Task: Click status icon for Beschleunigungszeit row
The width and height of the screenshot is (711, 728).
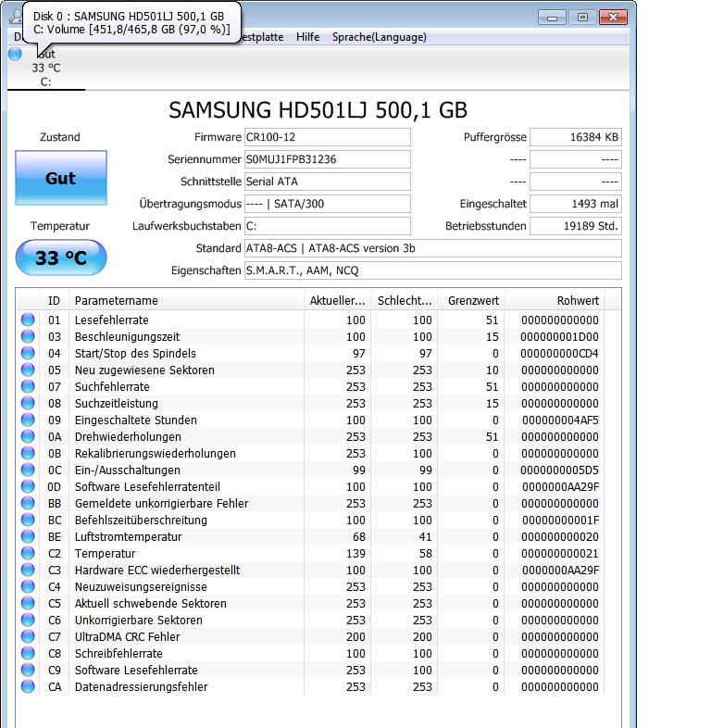Action: pyautogui.click(x=28, y=336)
